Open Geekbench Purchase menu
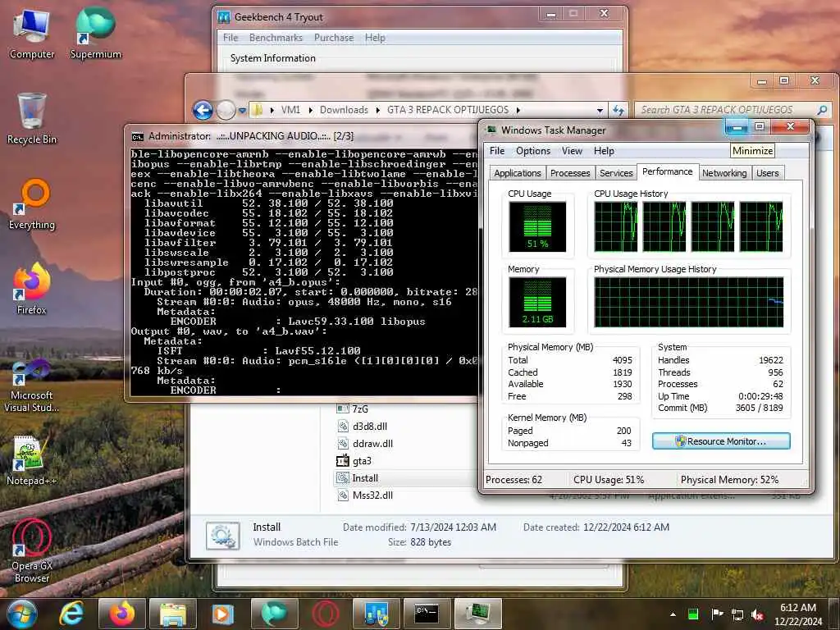The height and width of the screenshot is (630, 840). (334, 38)
